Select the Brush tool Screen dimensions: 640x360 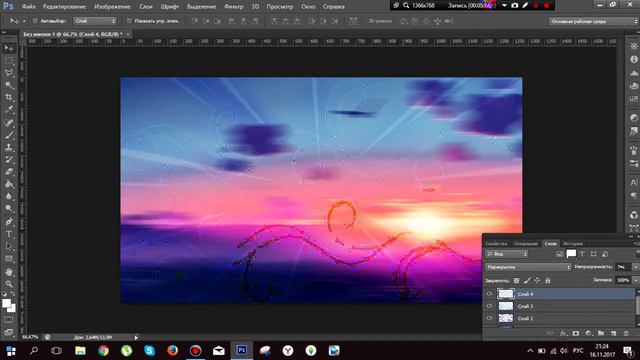9,135
